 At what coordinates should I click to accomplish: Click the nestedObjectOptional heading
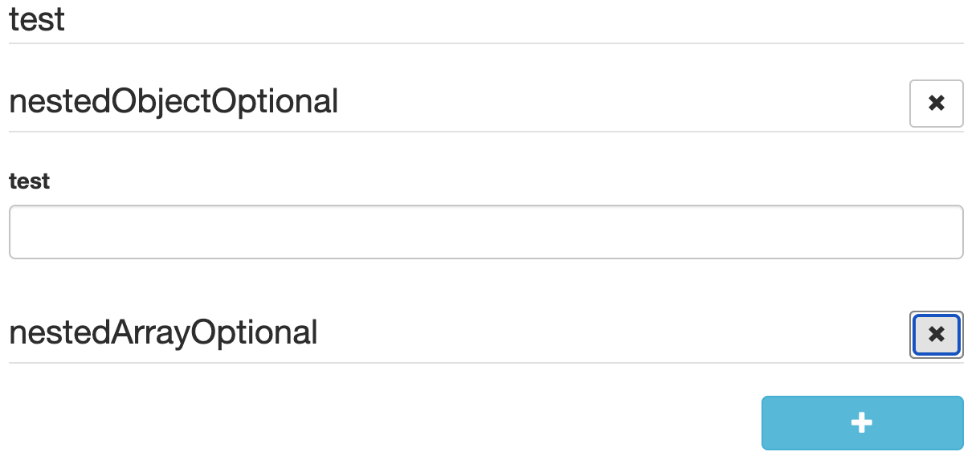point(173,102)
